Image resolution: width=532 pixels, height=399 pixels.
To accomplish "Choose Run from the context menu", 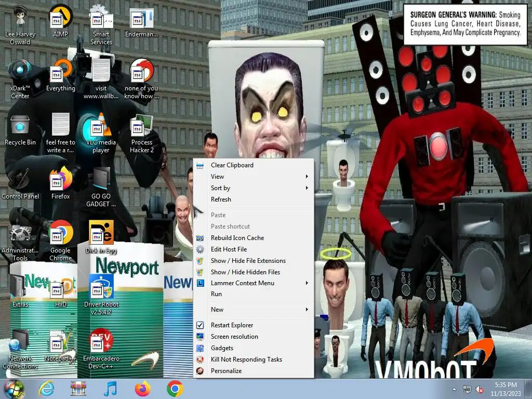I will coord(253,294).
